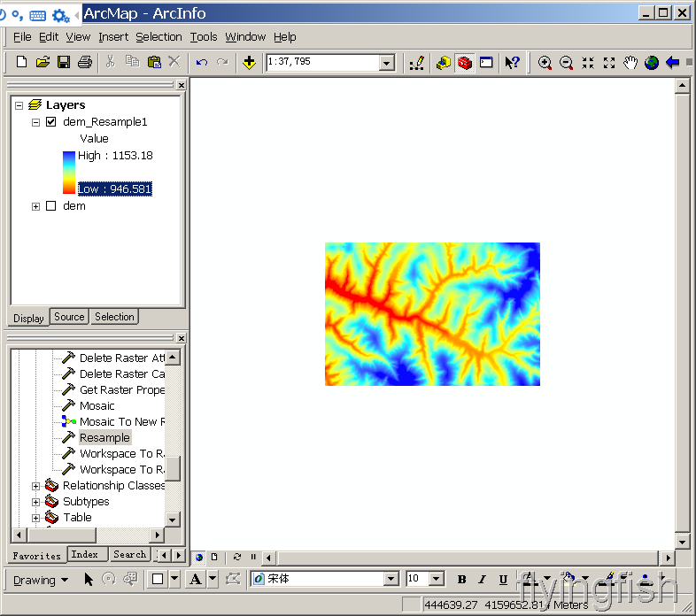The width and height of the screenshot is (696, 616).
Task: Open the Drawing dropdown button
Action: pos(41,581)
